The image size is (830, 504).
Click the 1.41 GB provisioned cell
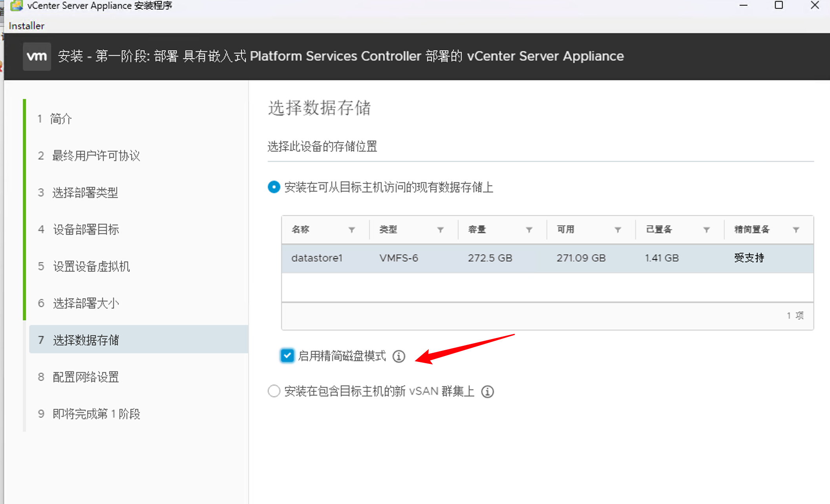coord(662,258)
